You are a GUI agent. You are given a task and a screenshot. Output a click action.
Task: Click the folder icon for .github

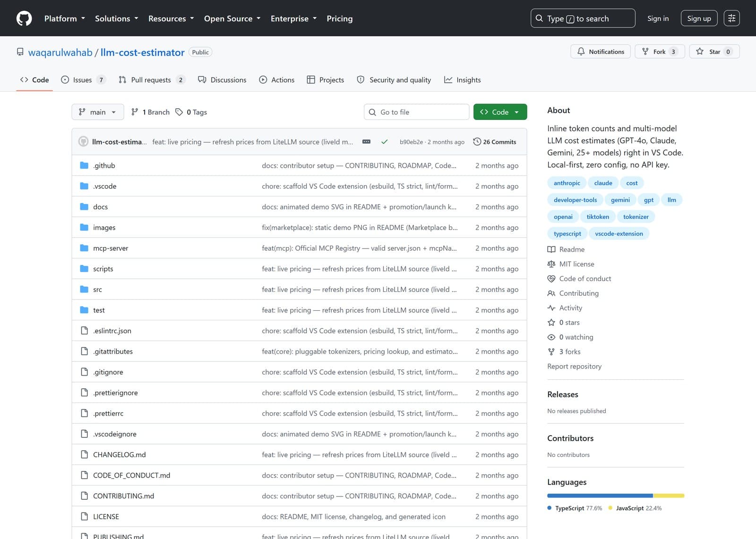click(84, 165)
